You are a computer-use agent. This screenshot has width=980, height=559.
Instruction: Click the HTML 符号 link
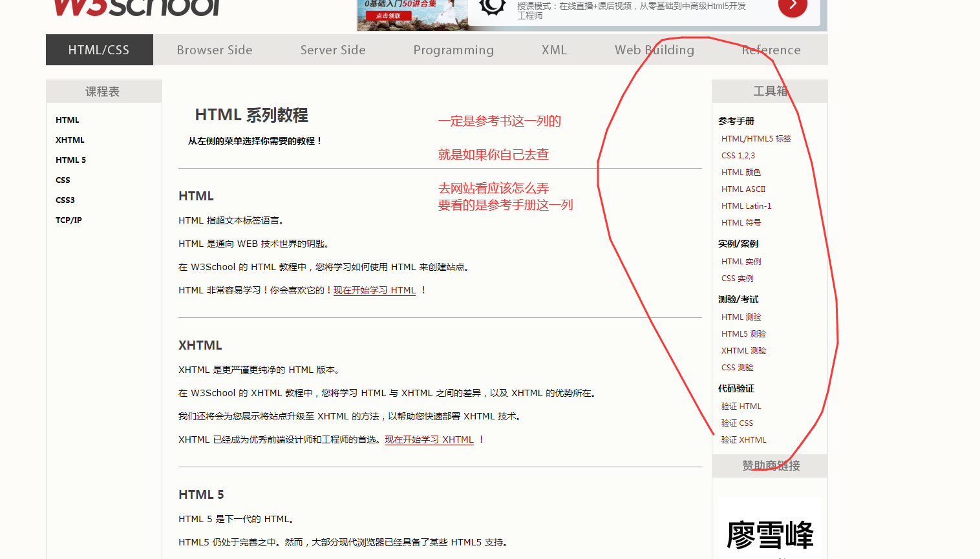click(741, 223)
